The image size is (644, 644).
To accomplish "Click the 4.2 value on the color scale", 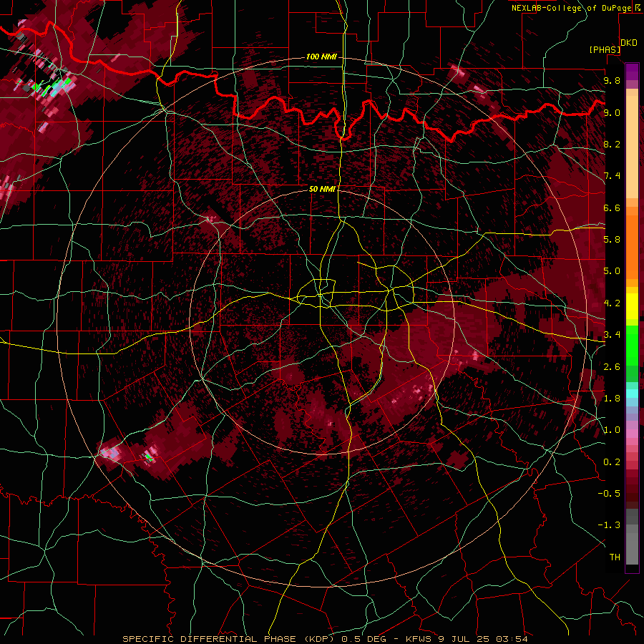I will tap(612, 303).
